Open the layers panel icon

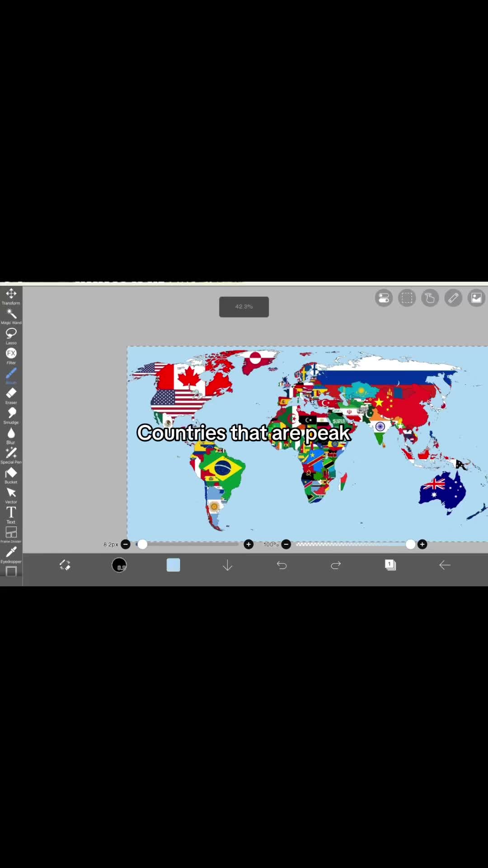click(x=390, y=565)
